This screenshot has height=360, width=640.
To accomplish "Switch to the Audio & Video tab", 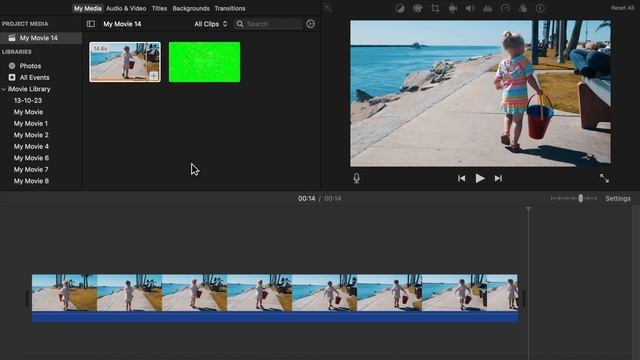I will [126, 8].
